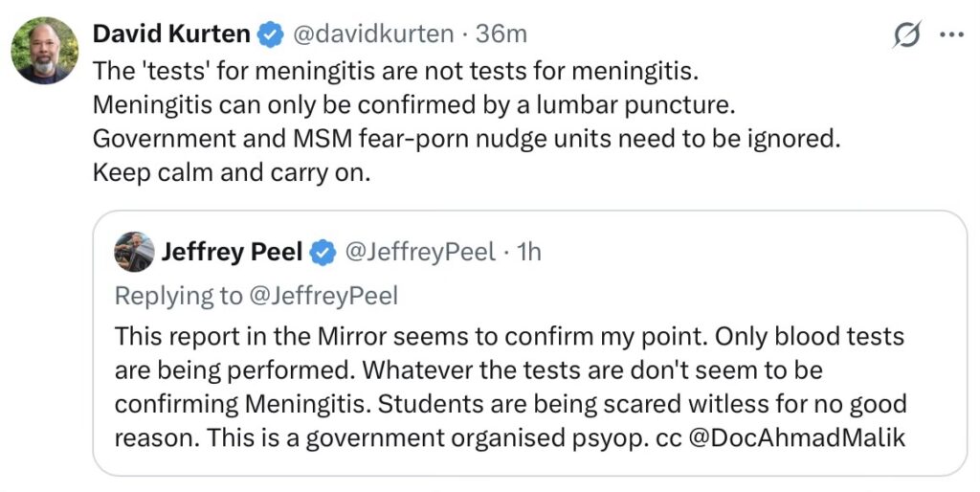The width and height of the screenshot is (980, 492).
Task: Open the quoted post's 1h timestamp
Action: tap(528, 253)
